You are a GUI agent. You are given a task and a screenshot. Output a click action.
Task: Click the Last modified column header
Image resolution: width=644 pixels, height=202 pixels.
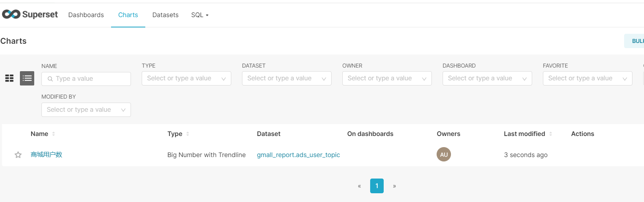pyautogui.click(x=524, y=134)
